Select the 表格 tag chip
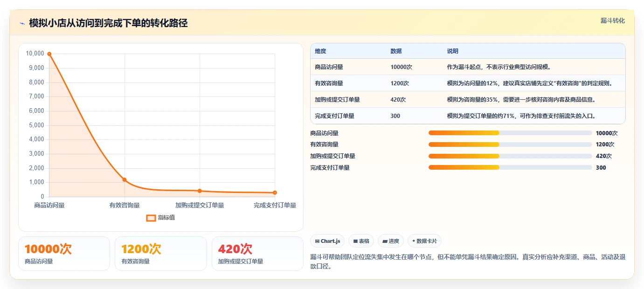The height and width of the screenshot is (289, 644). pyautogui.click(x=361, y=241)
